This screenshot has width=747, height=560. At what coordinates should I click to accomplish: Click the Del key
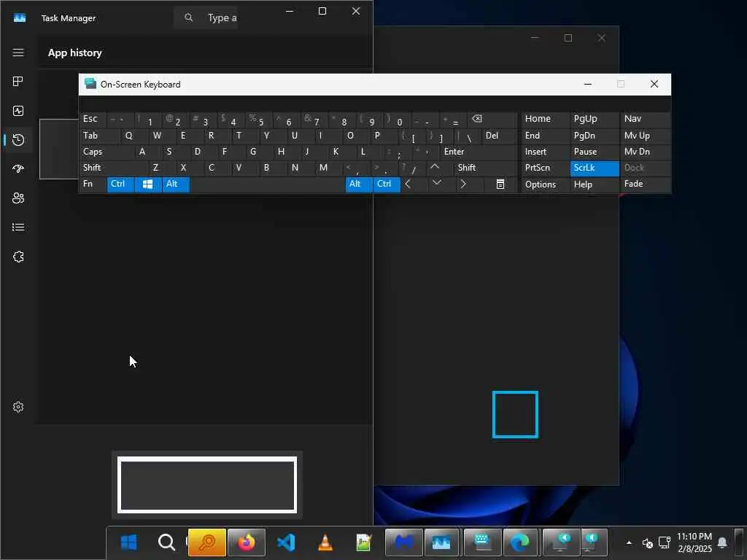coord(500,136)
